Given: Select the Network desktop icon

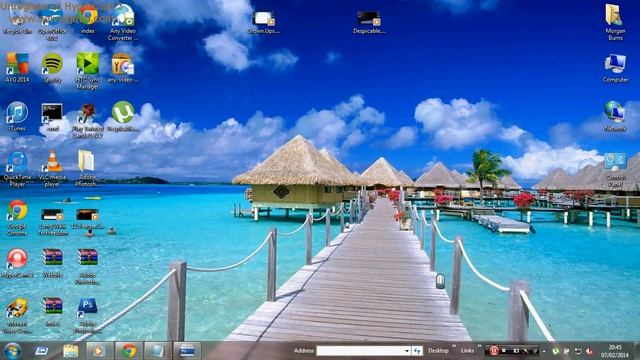Looking at the screenshot, I should (x=615, y=116).
